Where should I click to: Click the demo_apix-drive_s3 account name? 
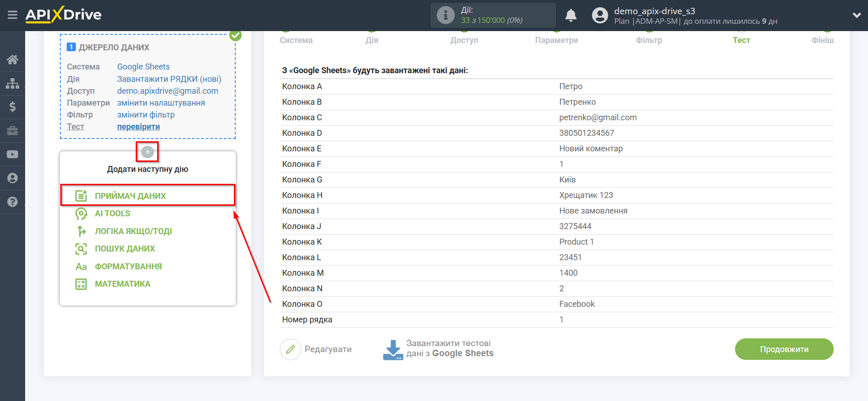tap(654, 11)
